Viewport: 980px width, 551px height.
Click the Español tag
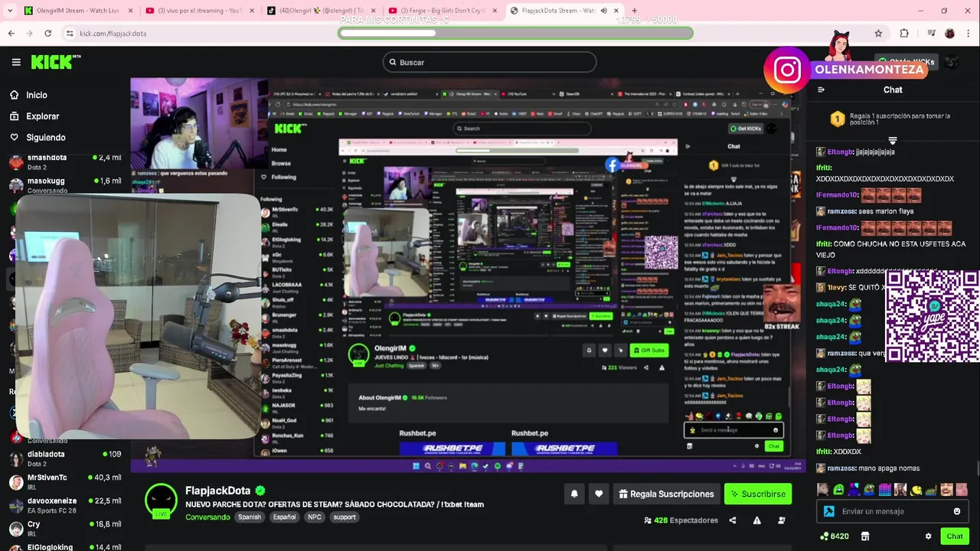(284, 517)
